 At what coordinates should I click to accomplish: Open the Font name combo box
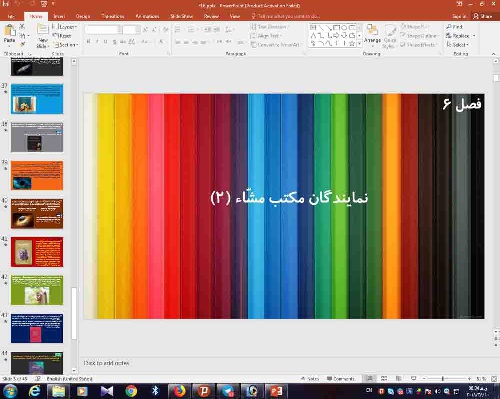(x=103, y=30)
